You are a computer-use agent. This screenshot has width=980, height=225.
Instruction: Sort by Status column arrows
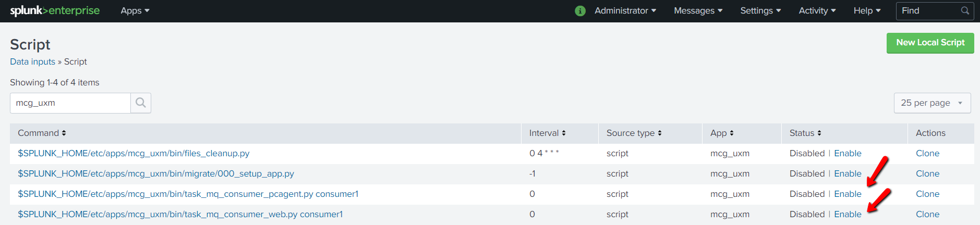819,133
